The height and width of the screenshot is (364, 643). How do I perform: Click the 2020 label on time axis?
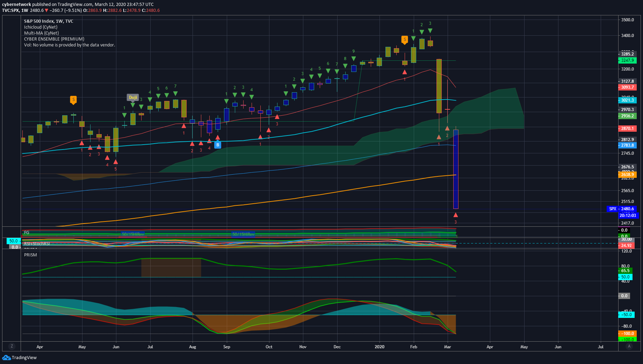click(x=380, y=347)
